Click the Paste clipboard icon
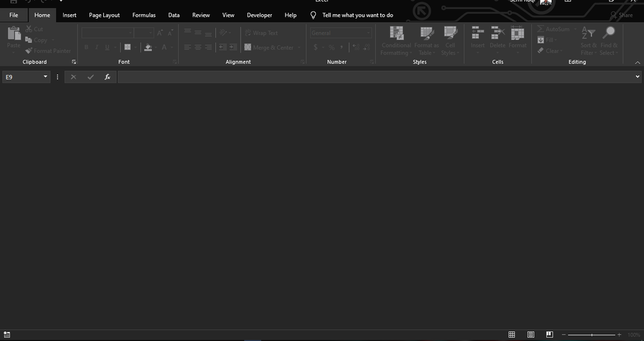Screen dimensions: 644x341 [x=14, y=34]
